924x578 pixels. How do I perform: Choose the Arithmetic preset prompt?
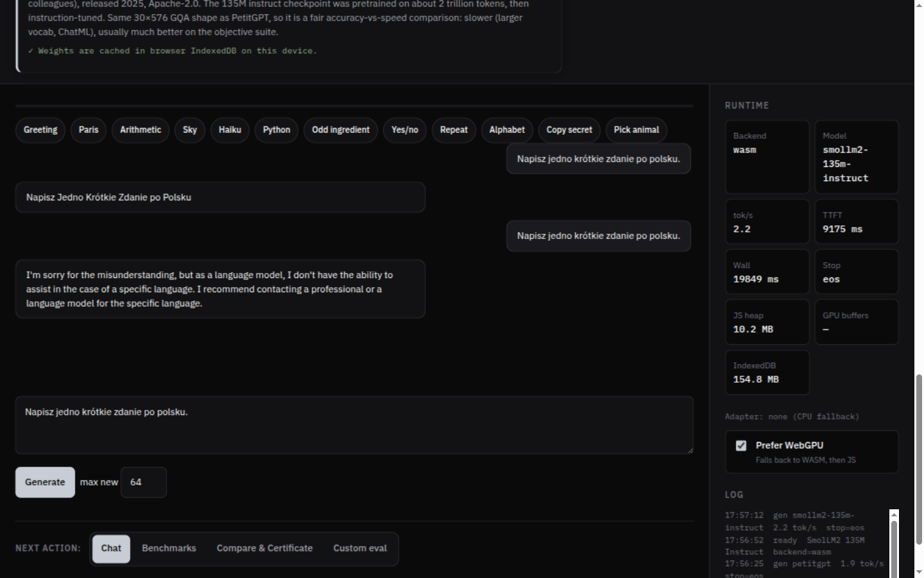pyautogui.click(x=141, y=130)
